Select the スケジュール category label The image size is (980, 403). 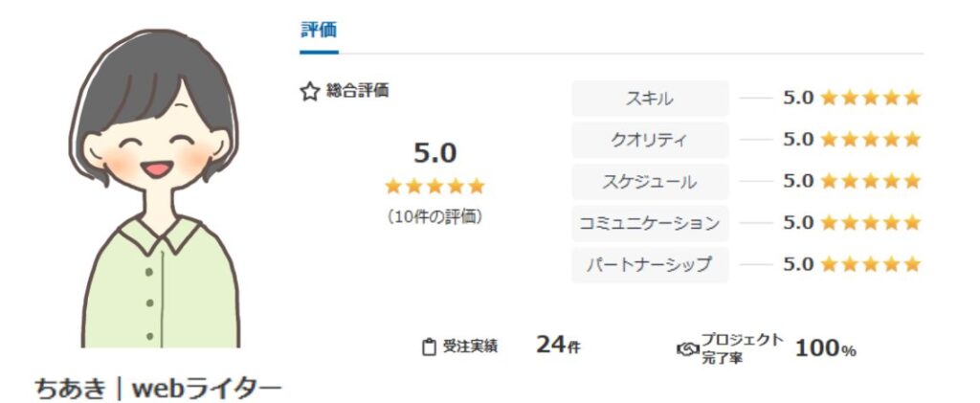coord(650,181)
